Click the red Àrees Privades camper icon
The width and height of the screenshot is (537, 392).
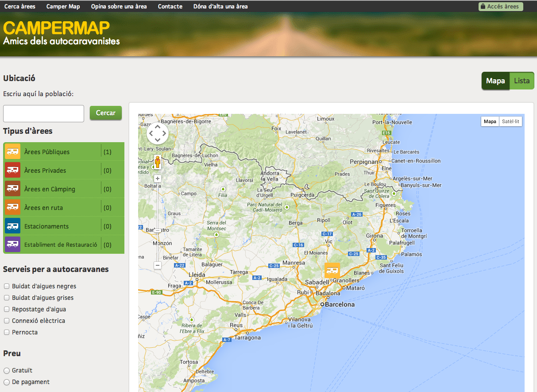[12, 170]
